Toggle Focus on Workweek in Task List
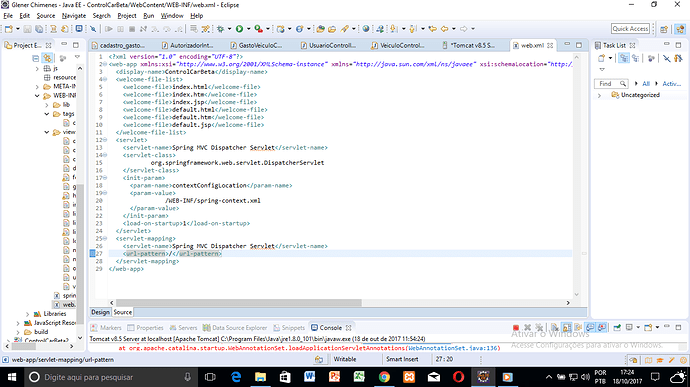 click(651, 58)
